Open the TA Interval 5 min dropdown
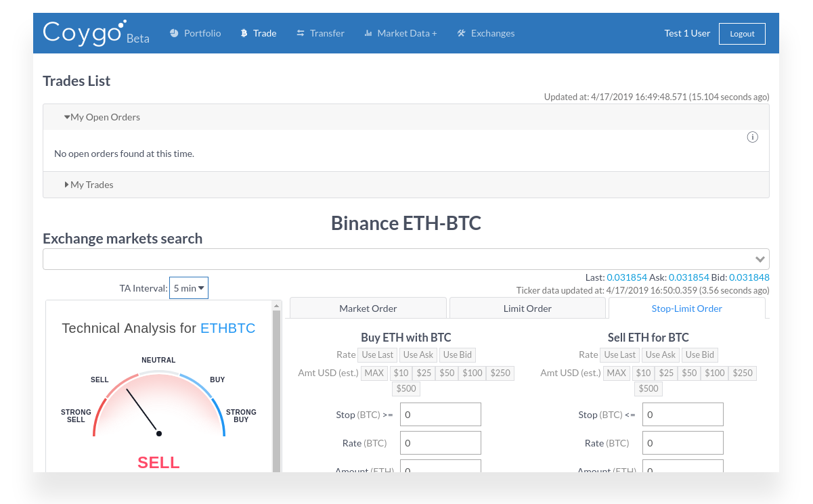This screenshot has height=504, width=813. (189, 288)
